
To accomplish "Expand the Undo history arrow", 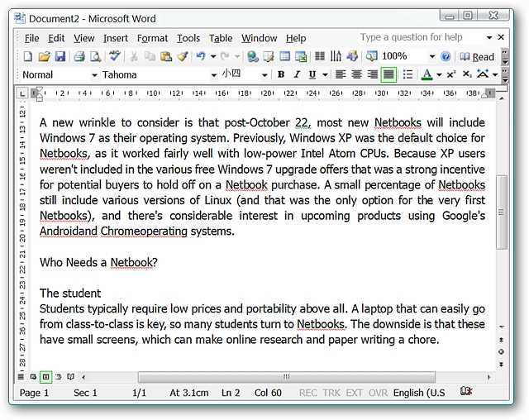I will pos(213,56).
